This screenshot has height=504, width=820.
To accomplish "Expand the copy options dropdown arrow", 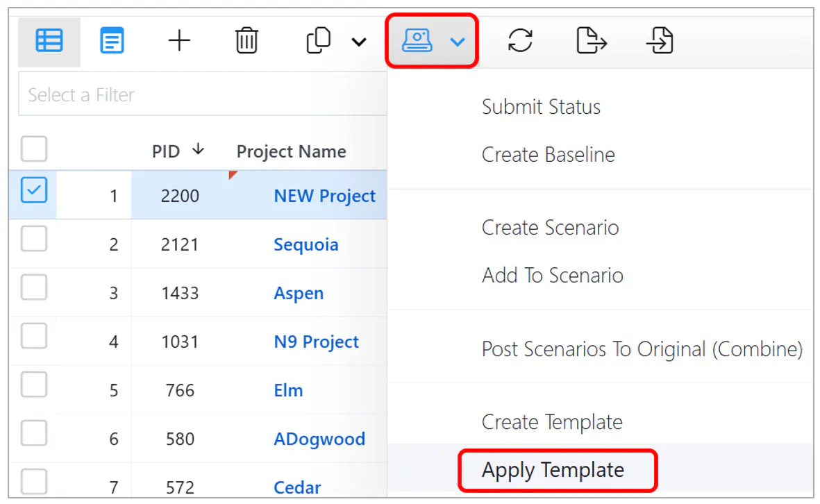I will point(359,42).
